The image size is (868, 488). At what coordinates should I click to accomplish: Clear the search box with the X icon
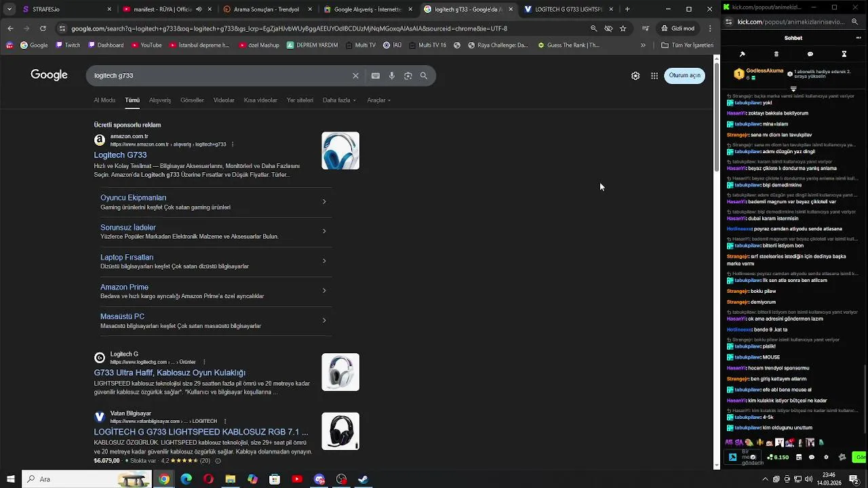355,76
